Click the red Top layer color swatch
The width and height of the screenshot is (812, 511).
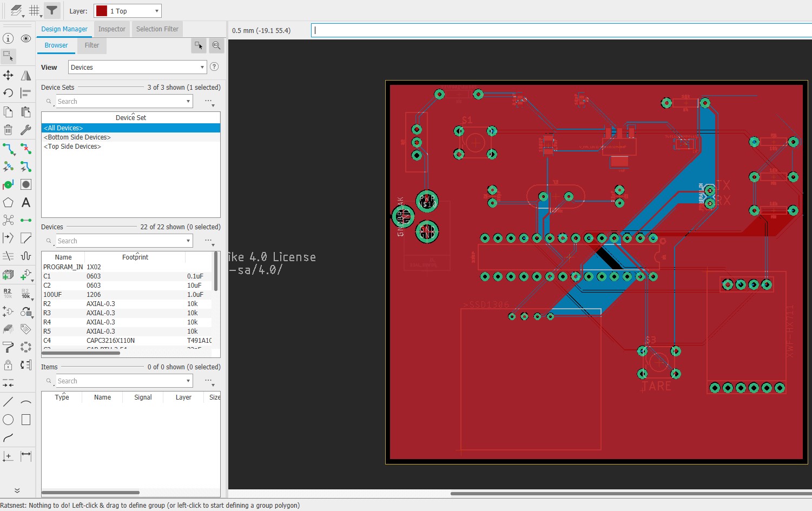[x=102, y=11]
